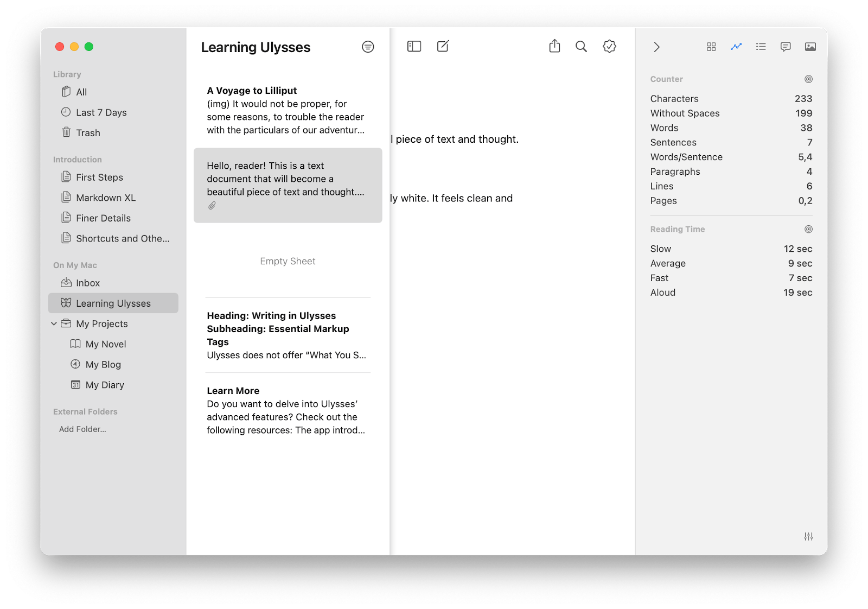Open Shortcuts and Other group
The image size is (868, 609).
click(x=113, y=238)
